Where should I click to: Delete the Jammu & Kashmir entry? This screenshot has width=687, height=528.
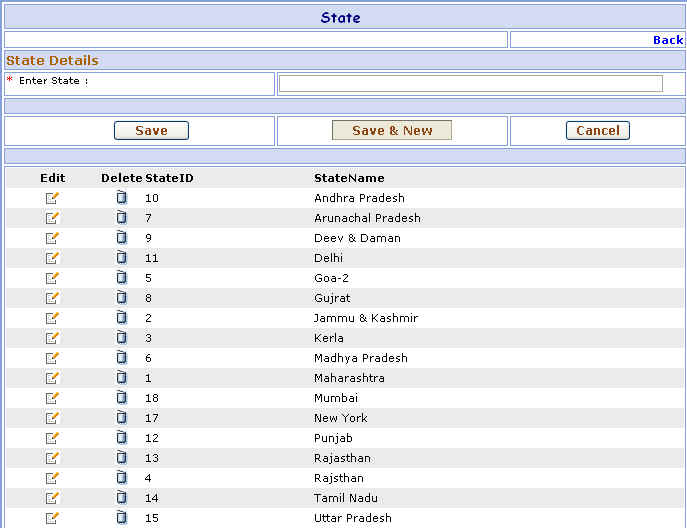121,318
